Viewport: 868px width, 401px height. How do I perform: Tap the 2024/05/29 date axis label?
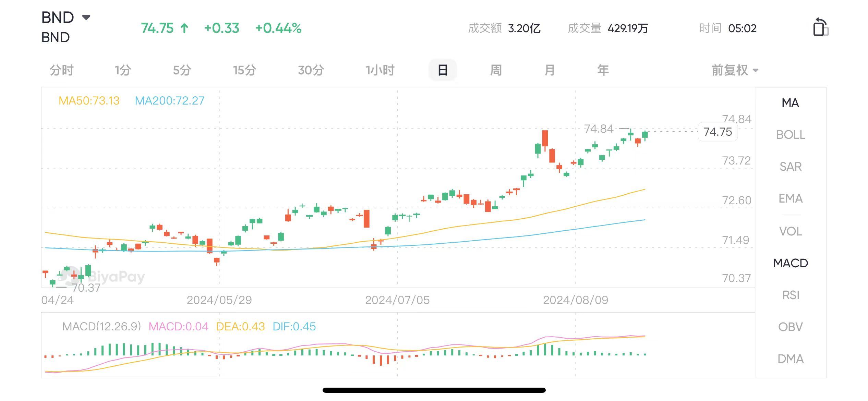[219, 300]
